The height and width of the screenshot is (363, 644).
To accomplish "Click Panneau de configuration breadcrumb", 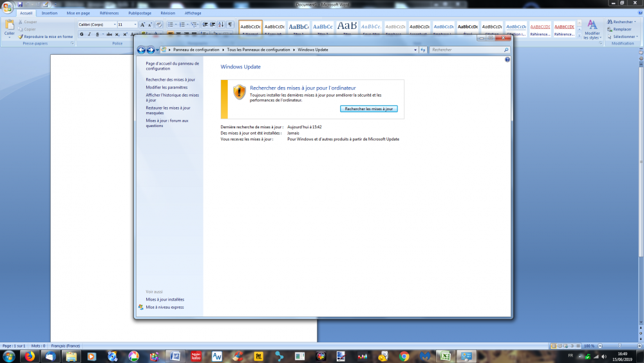I will (196, 50).
